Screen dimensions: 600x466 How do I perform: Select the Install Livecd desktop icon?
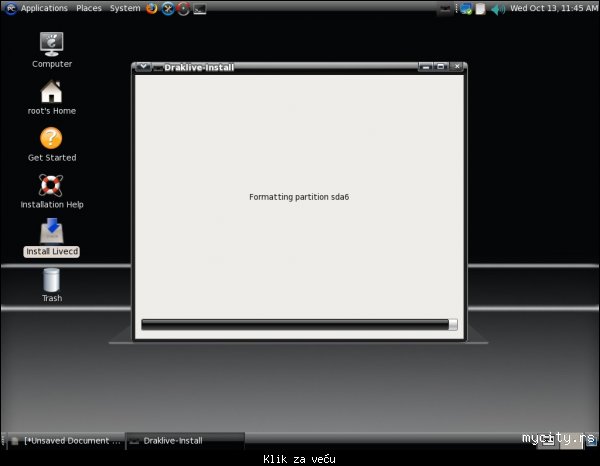click(52, 237)
